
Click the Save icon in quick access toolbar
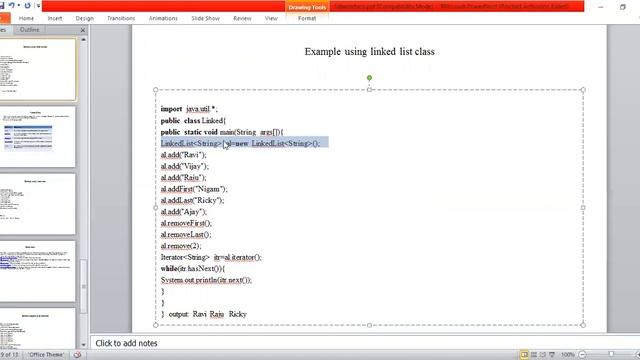[x=2, y=6]
